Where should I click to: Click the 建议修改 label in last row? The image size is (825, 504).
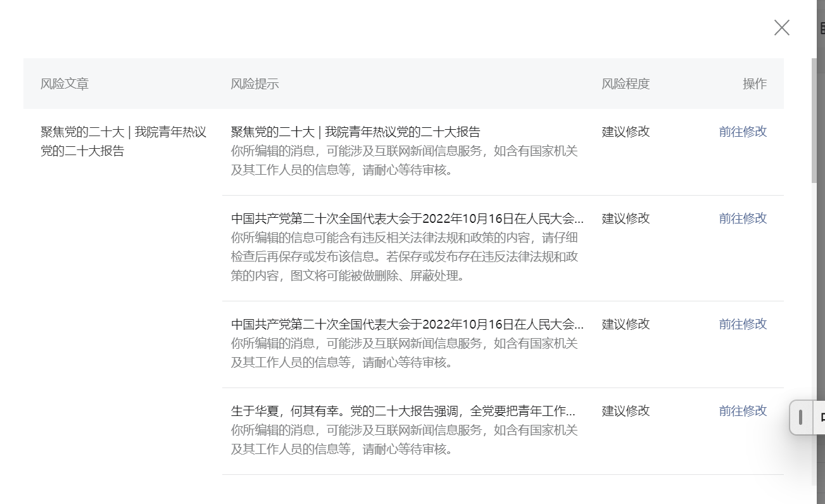pyautogui.click(x=624, y=411)
